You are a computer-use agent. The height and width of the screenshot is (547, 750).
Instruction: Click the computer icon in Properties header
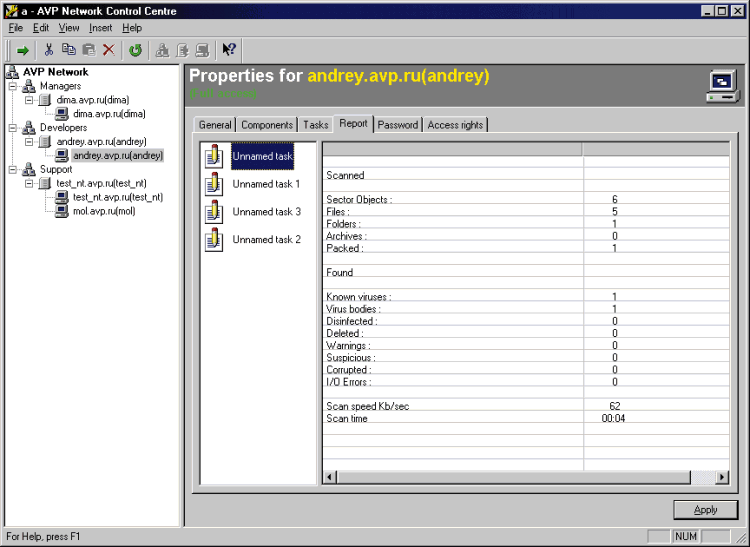723,87
